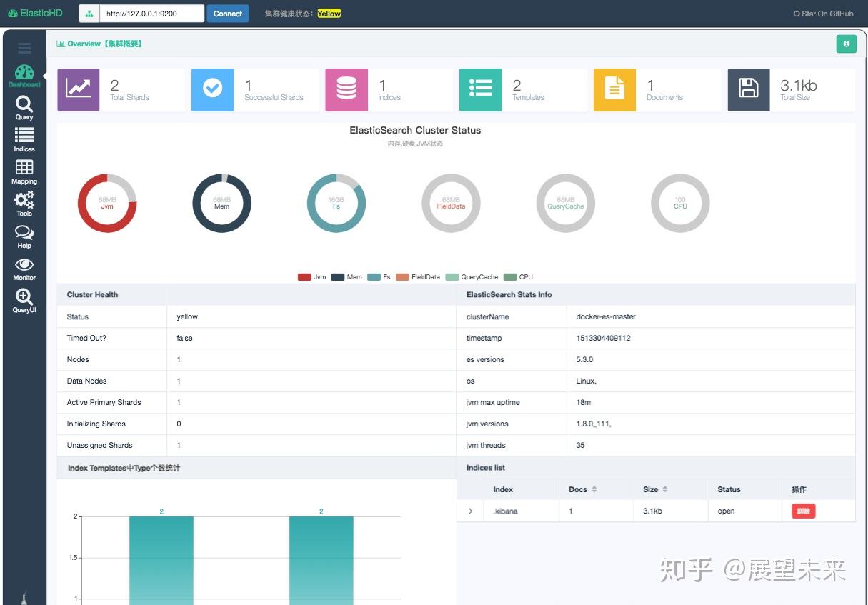Collapse the sidebar using the hamburger icon

pyautogui.click(x=24, y=47)
